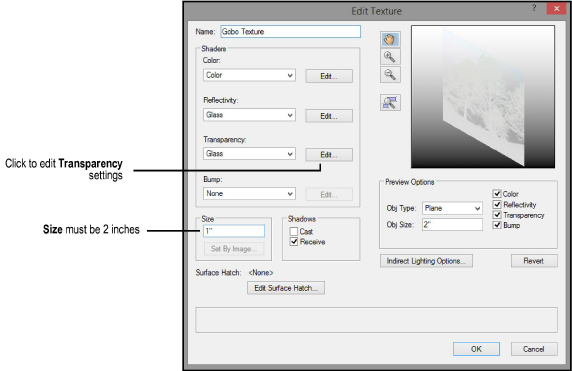Confirm with the OK button
The image size is (572, 371).
coord(476,349)
